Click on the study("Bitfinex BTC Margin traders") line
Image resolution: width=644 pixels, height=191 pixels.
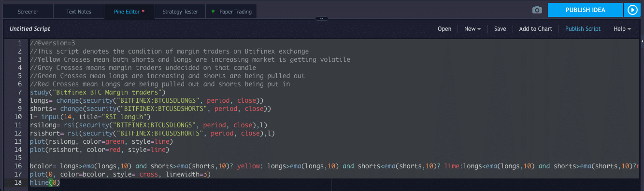tap(98, 93)
